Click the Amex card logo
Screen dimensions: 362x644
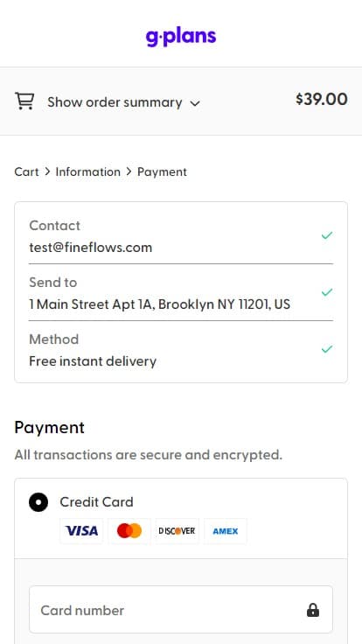[x=226, y=531]
